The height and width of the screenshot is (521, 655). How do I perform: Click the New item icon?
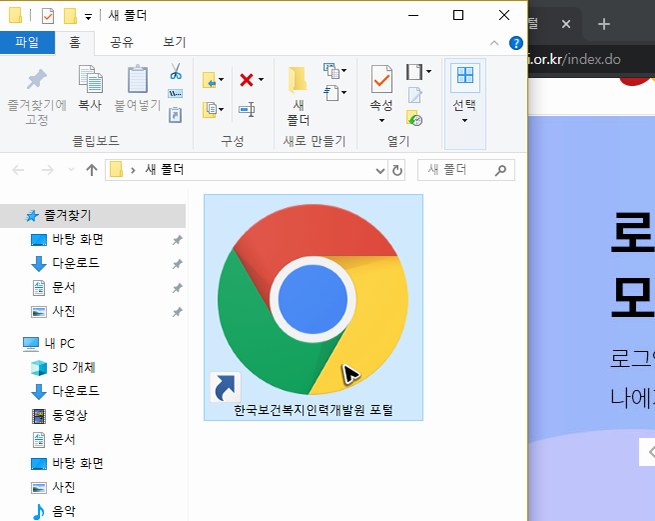(x=331, y=71)
